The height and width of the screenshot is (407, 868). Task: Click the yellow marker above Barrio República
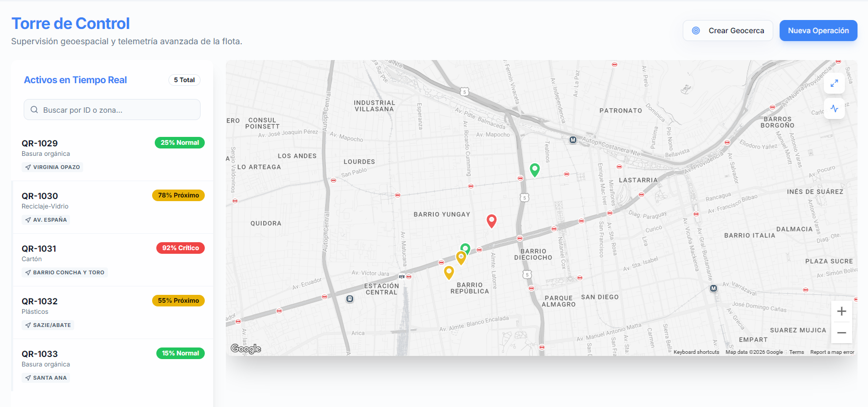click(x=449, y=272)
